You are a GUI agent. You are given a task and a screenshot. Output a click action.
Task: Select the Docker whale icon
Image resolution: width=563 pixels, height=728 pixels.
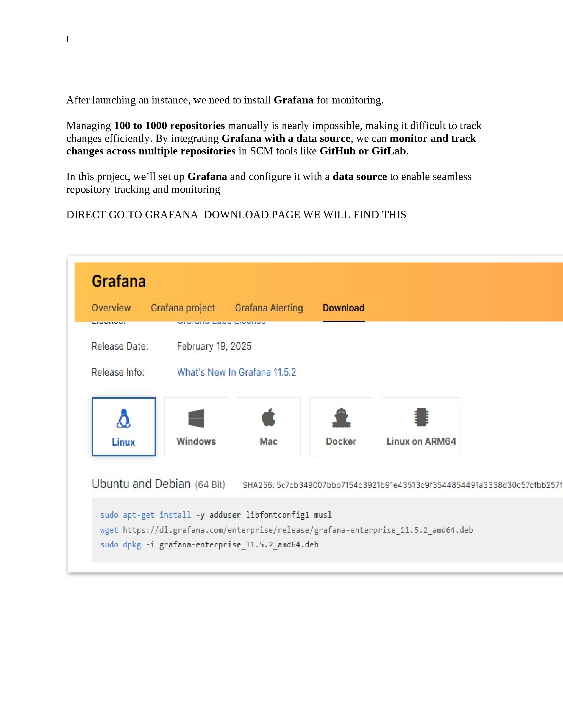click(x=341, y=418)
